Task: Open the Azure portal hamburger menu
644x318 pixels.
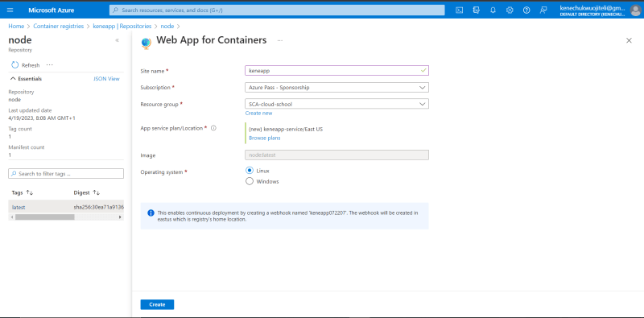Action: 10,10
